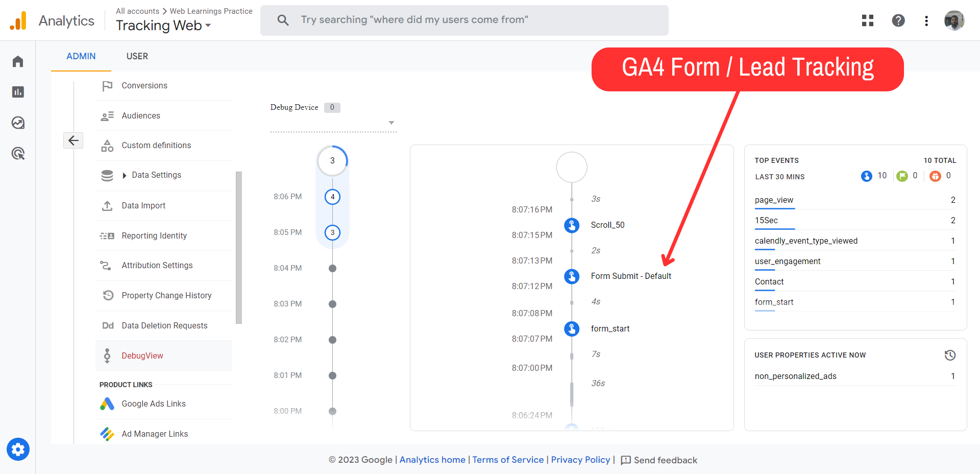
Task: Open the Advertising icon in sidebar
Action: point(18,153)
